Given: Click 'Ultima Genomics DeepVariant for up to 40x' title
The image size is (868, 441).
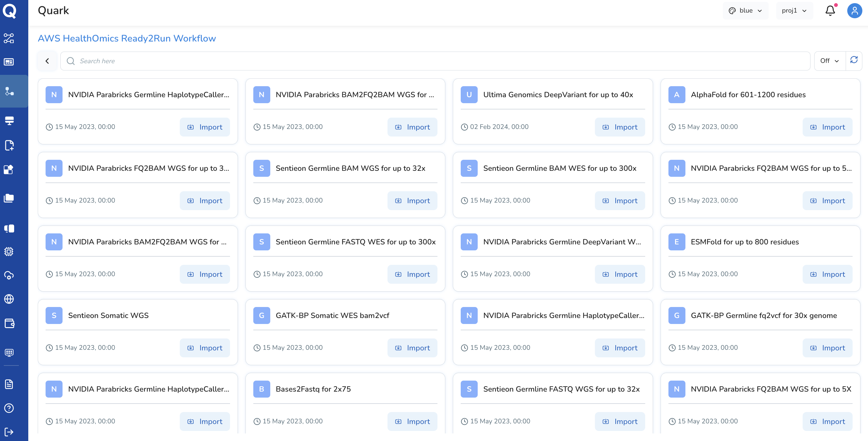Looking at the screenshot, I should pos(558,95).
